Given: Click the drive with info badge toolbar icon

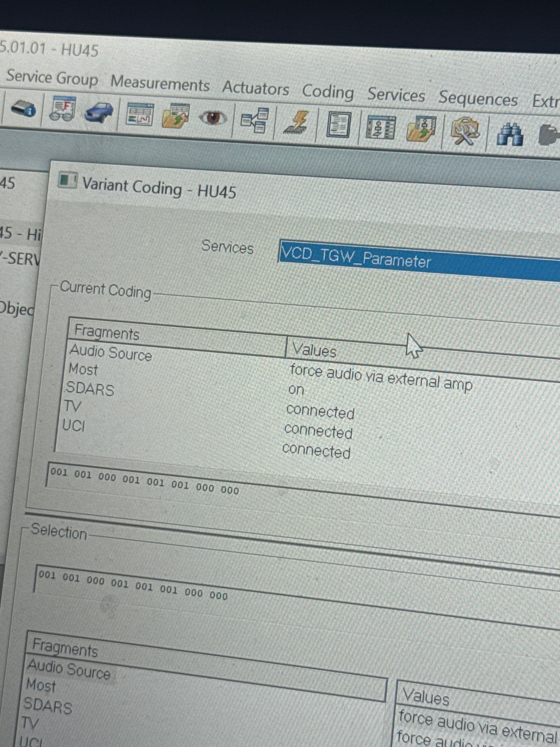Looking at the screenshot, I should pyautogui.click(x=23, y=108).
